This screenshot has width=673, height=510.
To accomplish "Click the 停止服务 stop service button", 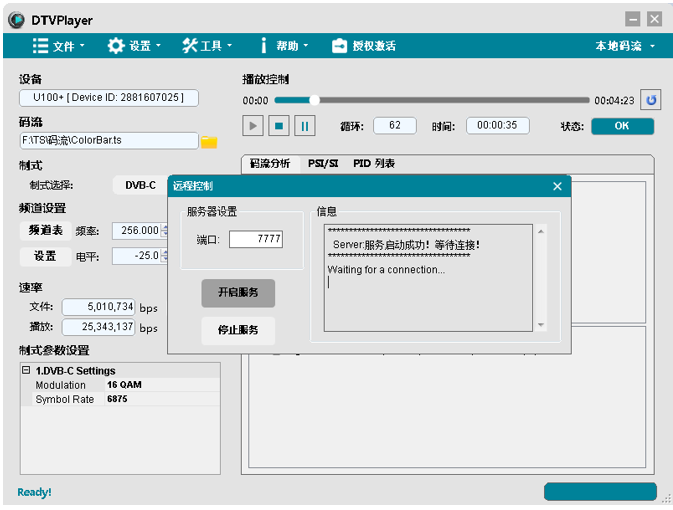I will pyautogui.click(x=238, y=330).
